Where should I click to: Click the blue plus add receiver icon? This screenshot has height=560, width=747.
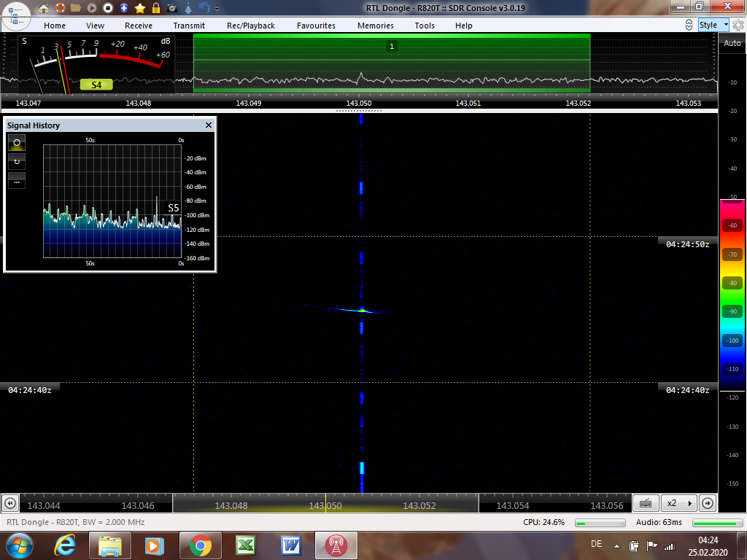[x=124, y=7]
